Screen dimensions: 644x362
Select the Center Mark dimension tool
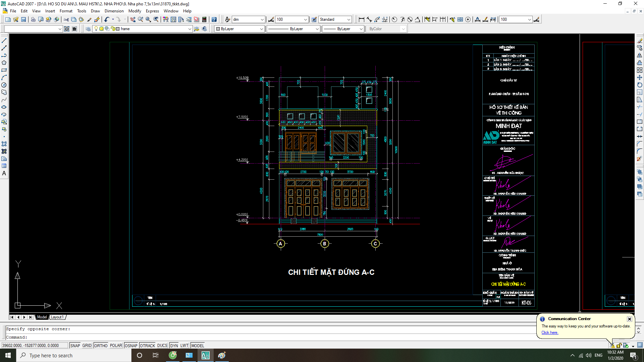(x=468, y=19)
